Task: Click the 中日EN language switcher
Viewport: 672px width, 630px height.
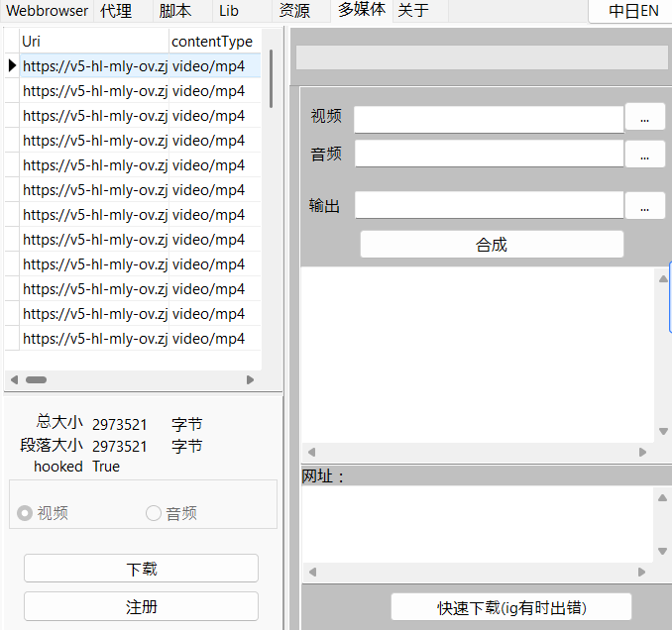Action: pos(633,11)
